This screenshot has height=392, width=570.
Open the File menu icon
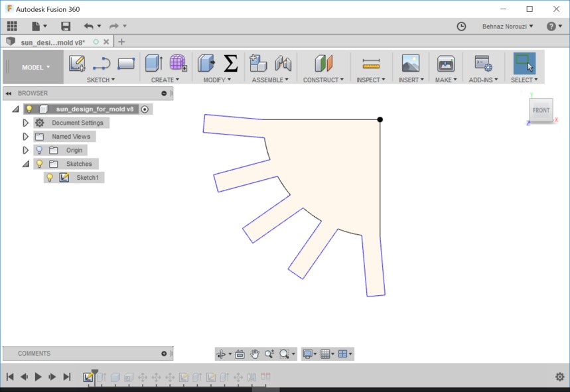[36, 26]
